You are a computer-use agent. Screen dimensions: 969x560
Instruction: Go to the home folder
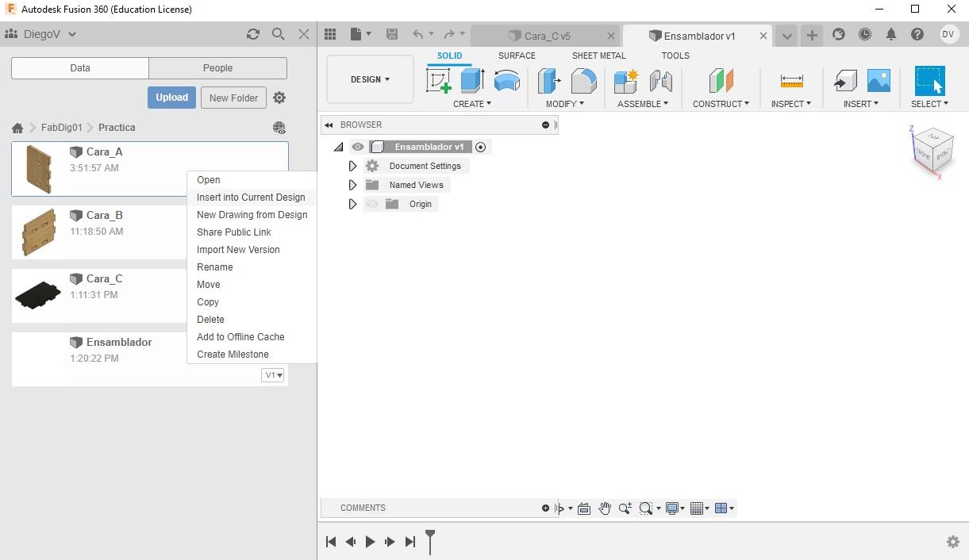[x=17, y=128]
